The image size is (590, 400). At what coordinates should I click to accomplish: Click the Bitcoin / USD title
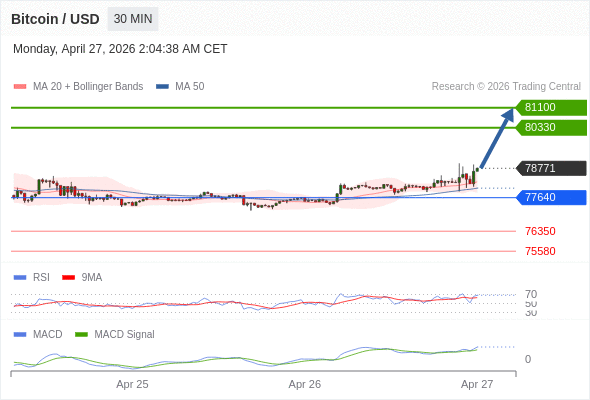55,19
